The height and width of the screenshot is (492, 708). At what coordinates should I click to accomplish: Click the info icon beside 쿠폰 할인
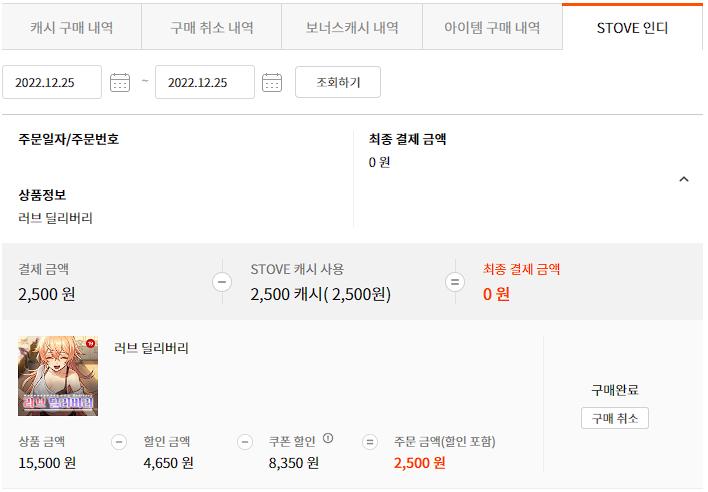click(x=328, y=437)
